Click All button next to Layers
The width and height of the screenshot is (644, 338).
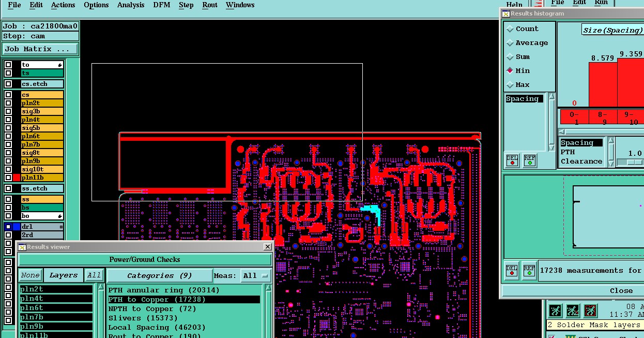tap(94, 275)
